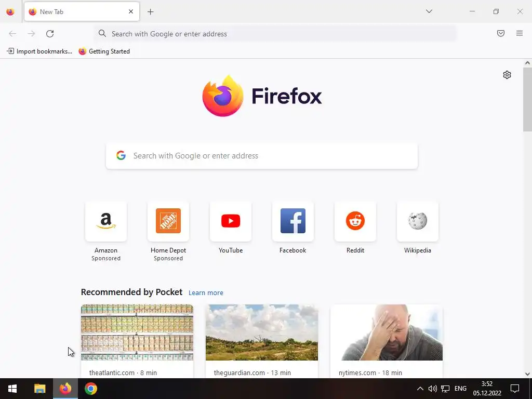Click Learn more link about Pocket

206,293
